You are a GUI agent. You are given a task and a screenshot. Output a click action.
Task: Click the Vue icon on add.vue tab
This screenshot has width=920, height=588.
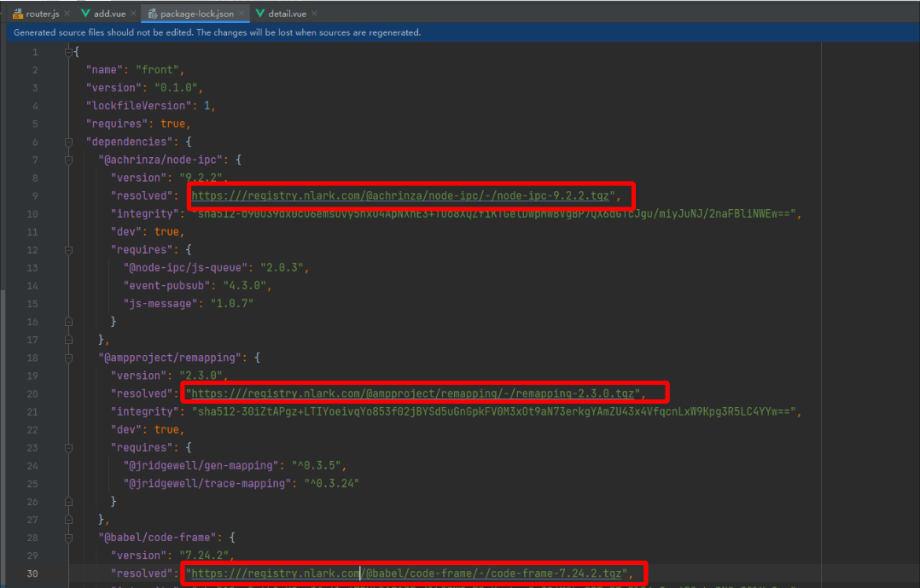pyautogui.click(x=85, y=14)
